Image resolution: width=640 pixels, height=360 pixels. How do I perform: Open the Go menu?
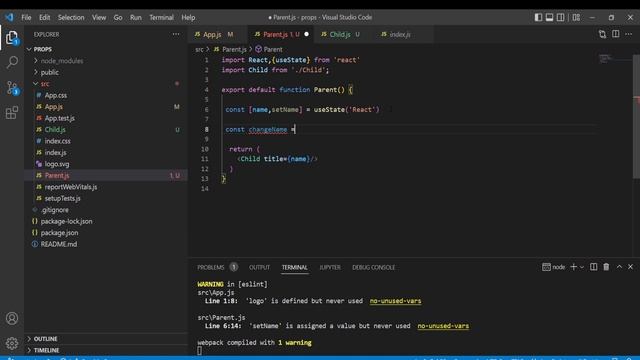pos(118,17)
